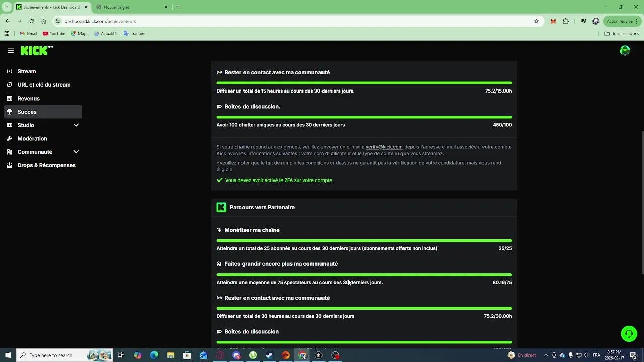Open Outlook from the taskbar
This screenshot has width=644, height=362.
(x=203, y=355)
